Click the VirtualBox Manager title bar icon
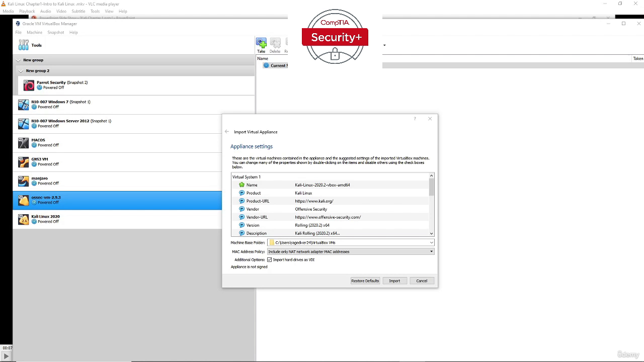The image size is (644, 362). point(18,24)
